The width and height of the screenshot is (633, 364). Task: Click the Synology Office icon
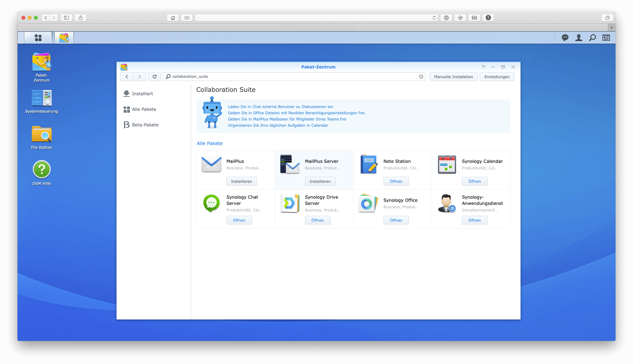368,203
